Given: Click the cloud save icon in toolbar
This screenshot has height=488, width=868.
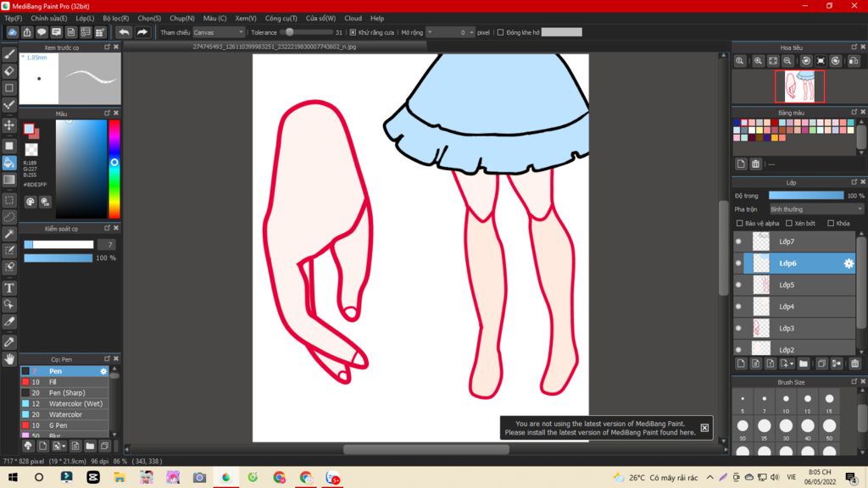Looking at the screenshot, I should pyautogui.click(x=12, y=32).
